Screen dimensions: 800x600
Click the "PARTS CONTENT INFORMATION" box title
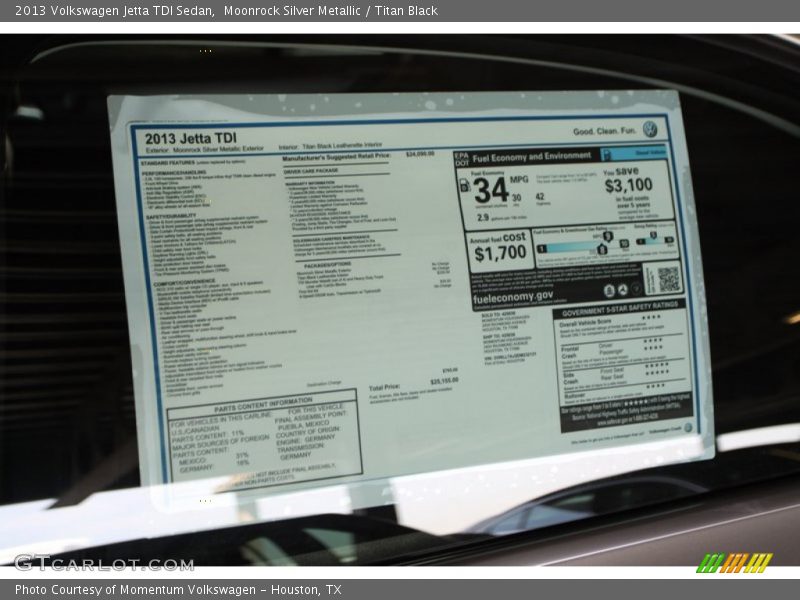click(263, 406)
